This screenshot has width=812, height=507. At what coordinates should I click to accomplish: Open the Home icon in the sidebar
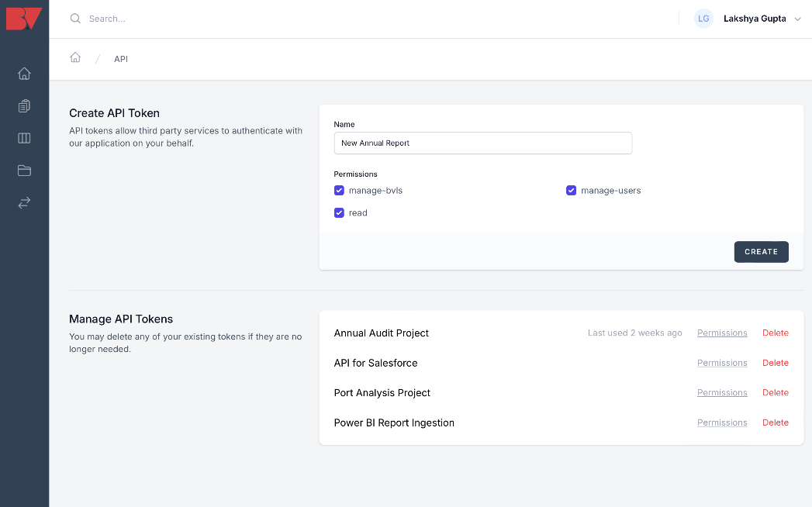(24, 74)
